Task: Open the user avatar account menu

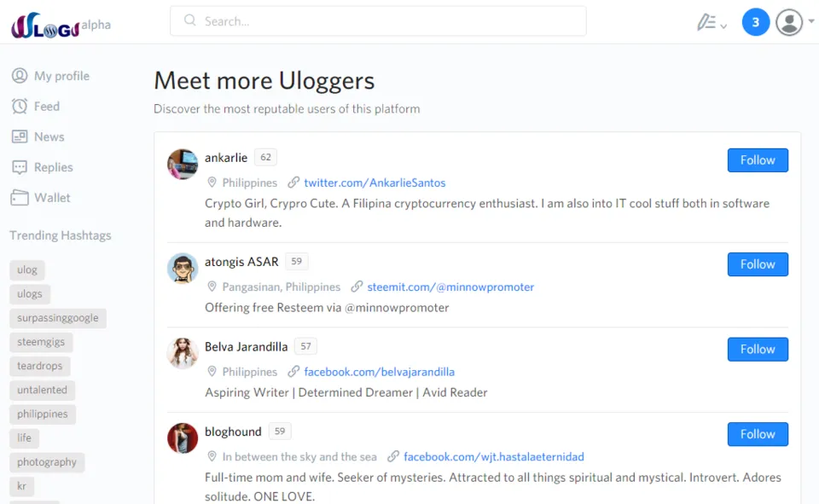Action: (788, 22)
